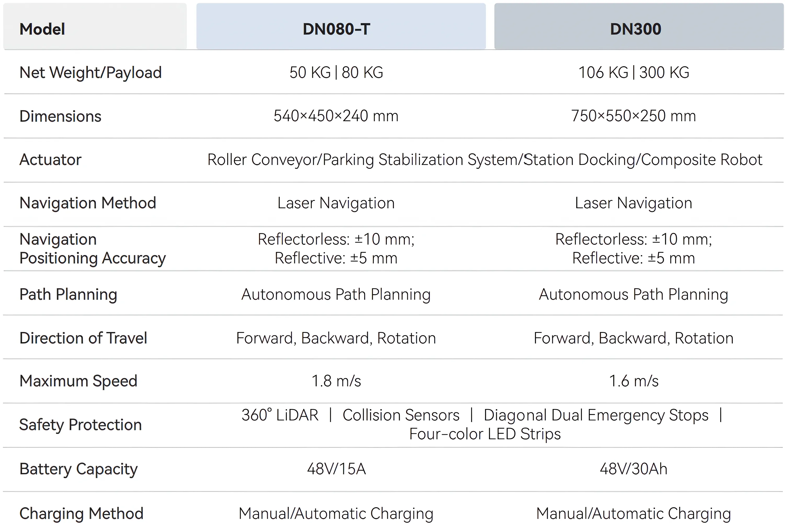Click the Actuator row label

tap(50, 160)
